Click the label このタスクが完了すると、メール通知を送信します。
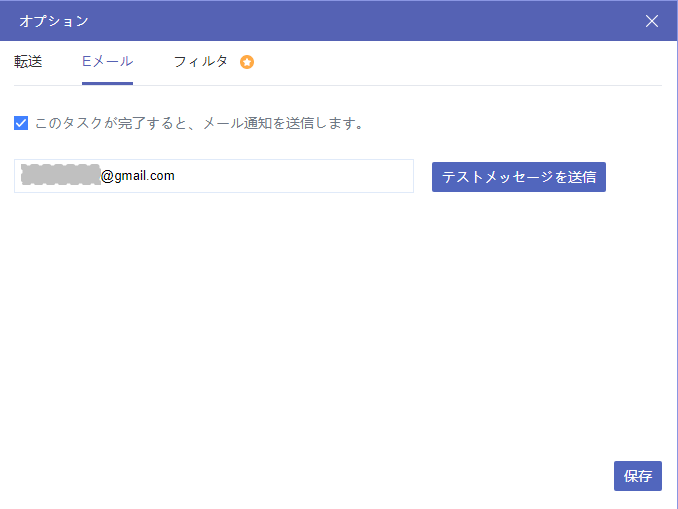This screenshot has width=678, height=509. [200, 123]
